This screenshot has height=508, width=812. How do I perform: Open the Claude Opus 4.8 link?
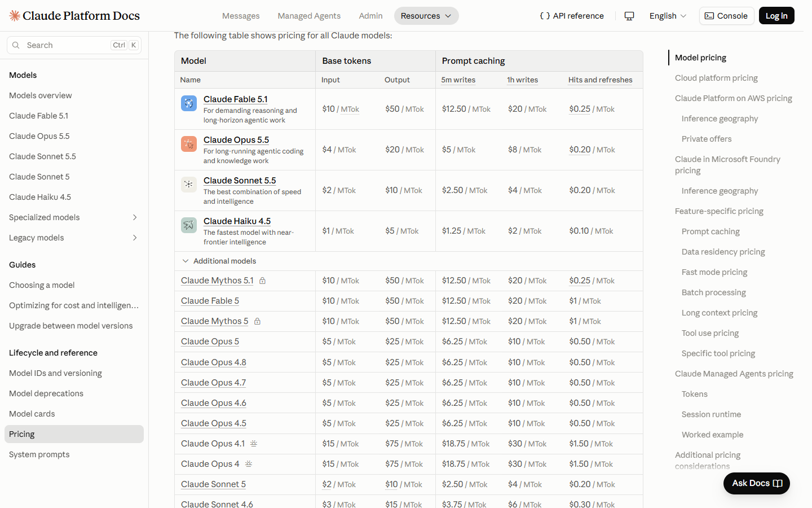click(x=214, y=362)
